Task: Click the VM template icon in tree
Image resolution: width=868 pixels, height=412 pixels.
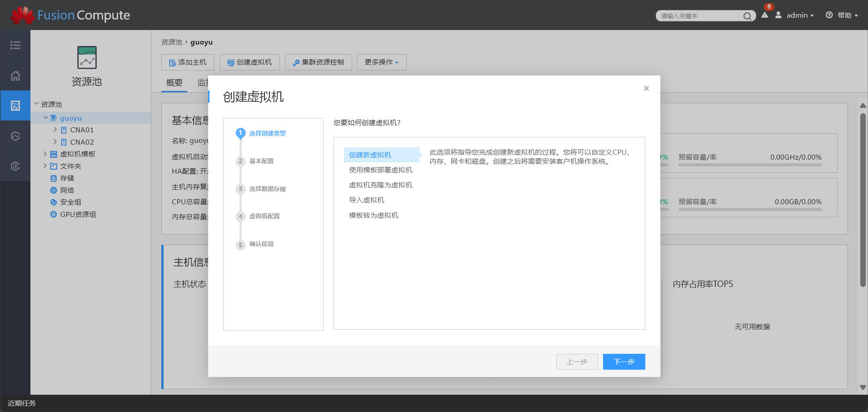Action: [x=54, y=154]
